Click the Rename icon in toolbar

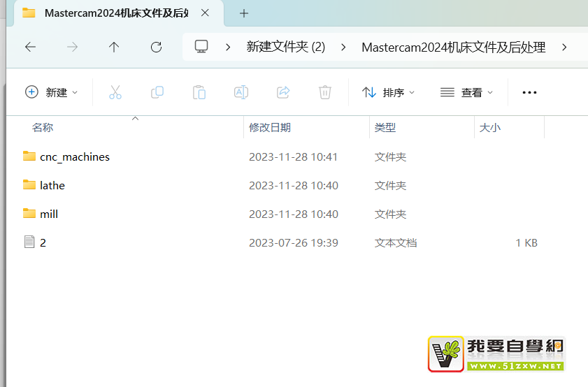point(241,92)
